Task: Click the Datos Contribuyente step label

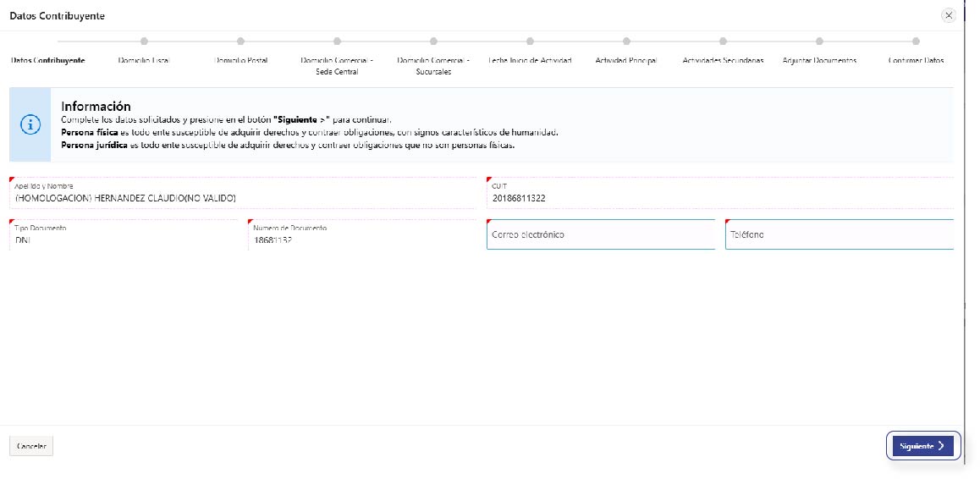Action: tap(47, 61)
